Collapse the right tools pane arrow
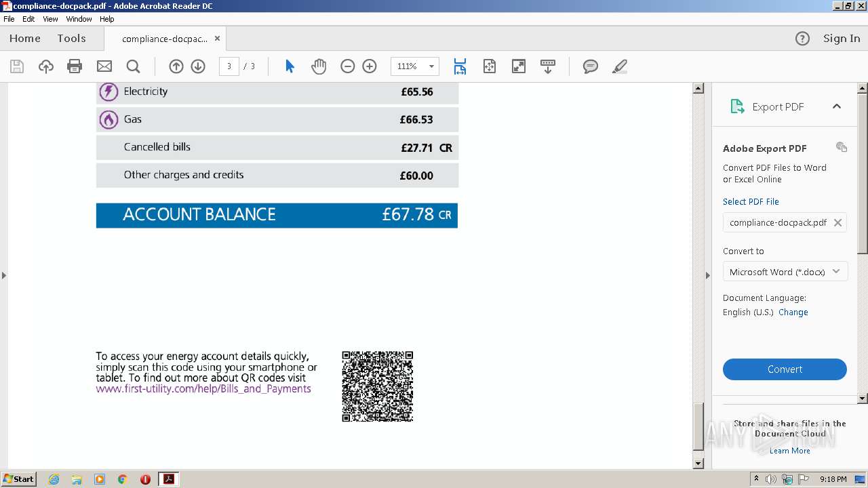This screenshot has height=488, width=868. click(x=708, y=275)
